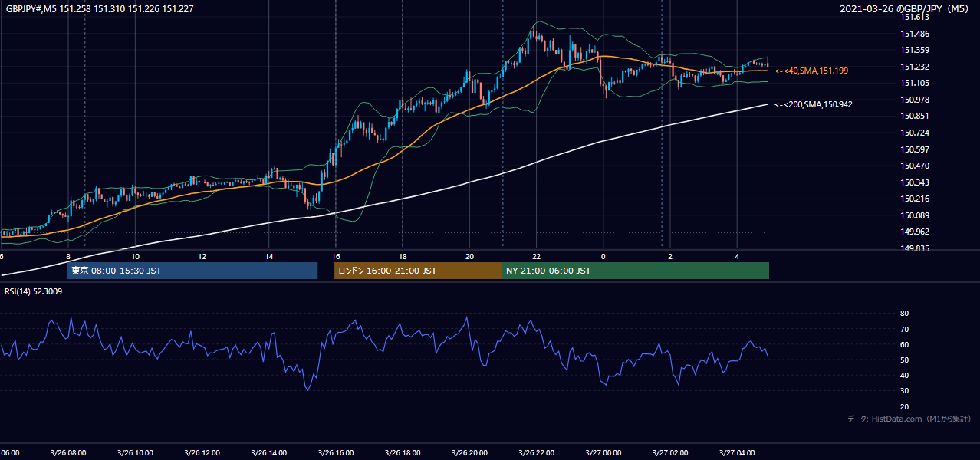The width and height of the screenshot is (980, 460).
Task: Click the 149.835 price axis value
Action: [x=915, y=248]
